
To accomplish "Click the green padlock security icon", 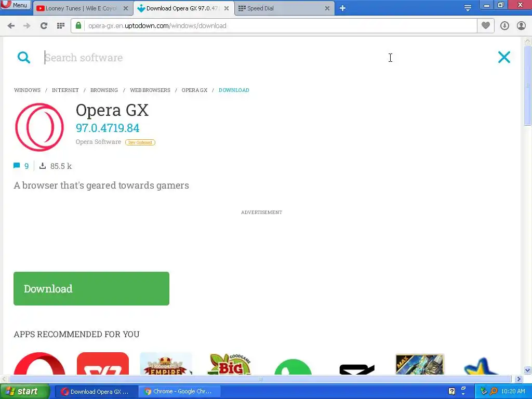I will 78,25.
